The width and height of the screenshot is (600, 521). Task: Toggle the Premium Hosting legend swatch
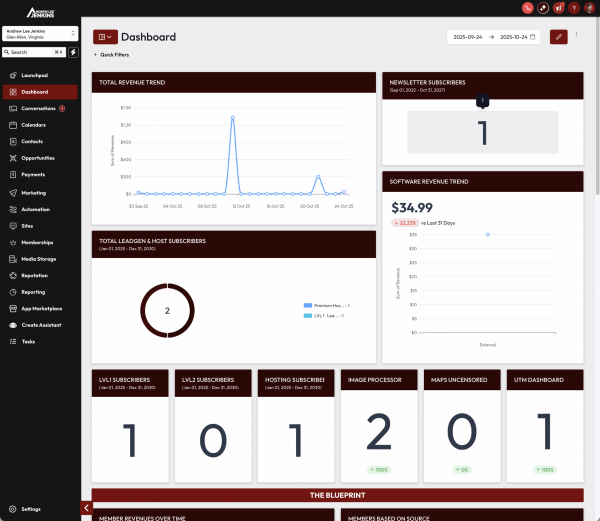[307, 304]
